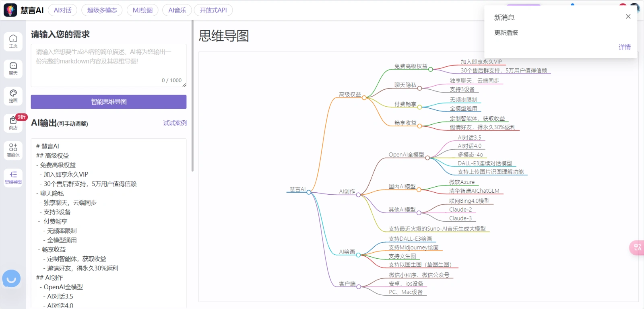Screen dimensions: 644x309
Task: Open the 绘画 painting sidebar icon
Action: click(13, 96)
